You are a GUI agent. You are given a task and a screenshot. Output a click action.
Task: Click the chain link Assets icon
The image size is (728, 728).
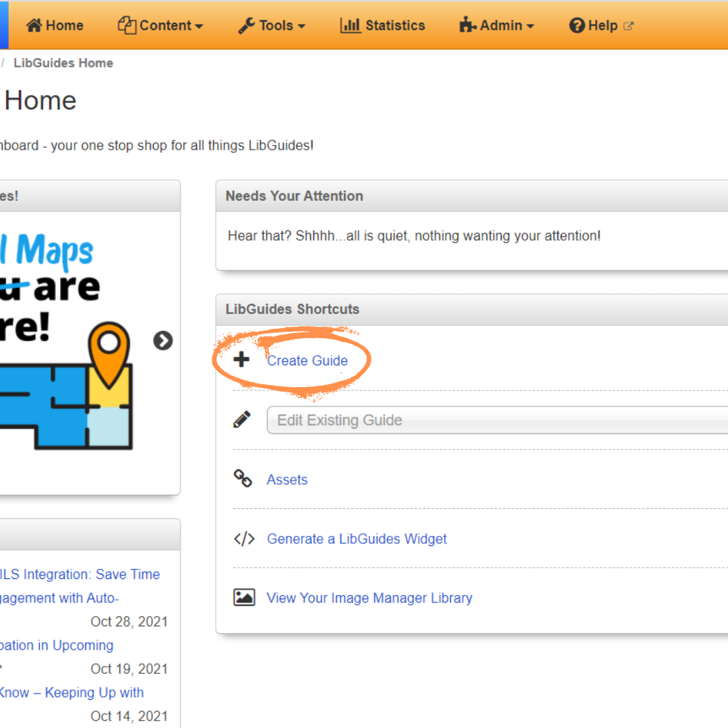coord(243,478)
